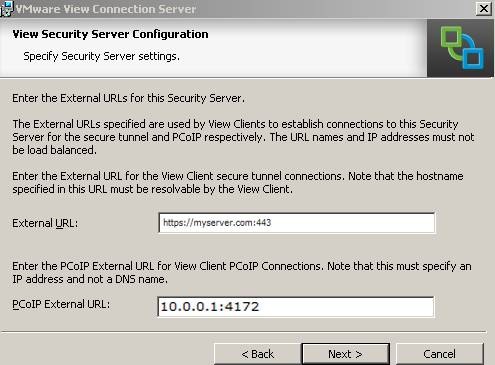Click the horizontal separator line above the buttons

[x=244, y=332]
